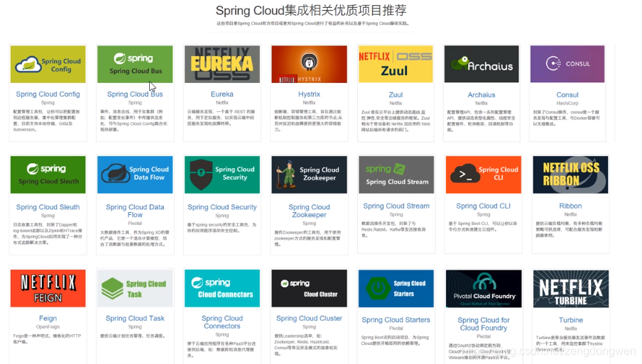Open the Spring Cloud Bus title link
Viewport: 642px width, 364px height.
click(135, 94)
